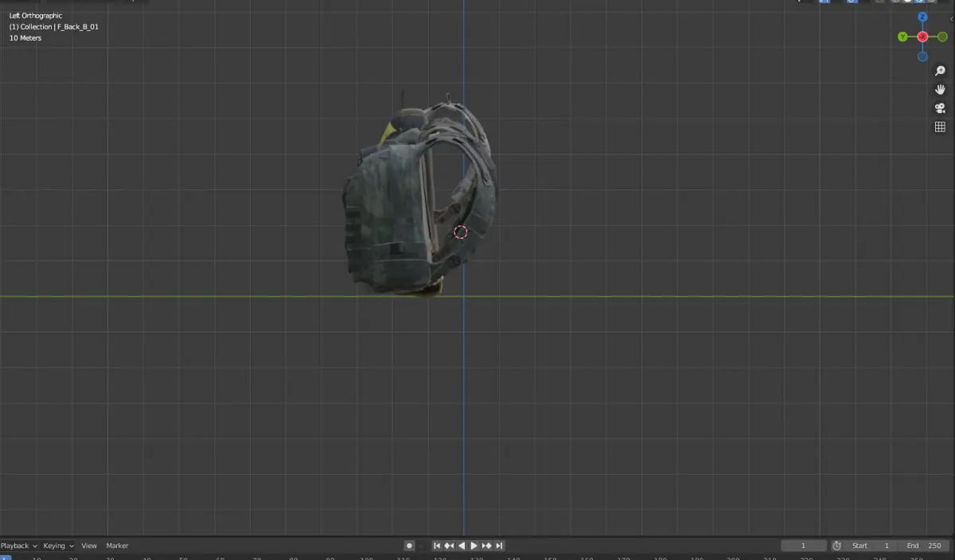Image resolution: width=955 pixels, height=560 pixels.
Task: Jump to the next keyframe
Action: [486, 546]
